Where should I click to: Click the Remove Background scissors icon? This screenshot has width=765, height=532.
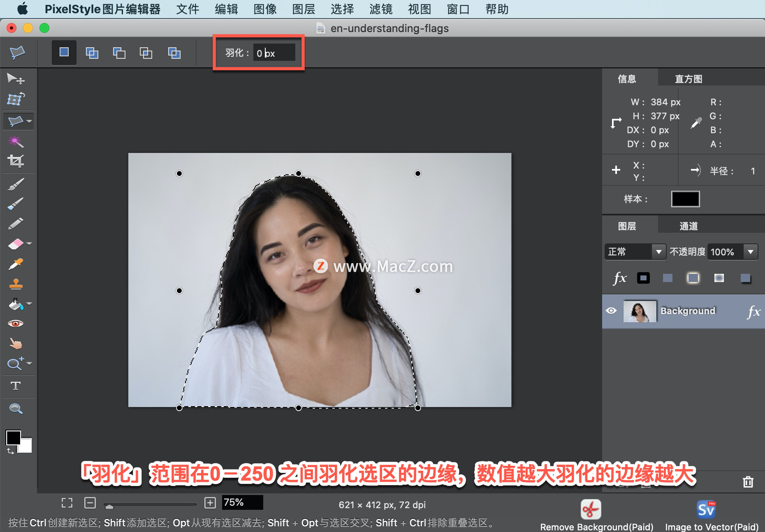coord(590,509)
